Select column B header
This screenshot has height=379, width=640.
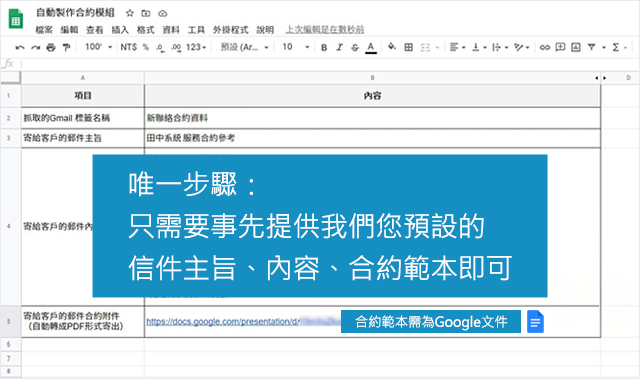click(x=372, y=78)
